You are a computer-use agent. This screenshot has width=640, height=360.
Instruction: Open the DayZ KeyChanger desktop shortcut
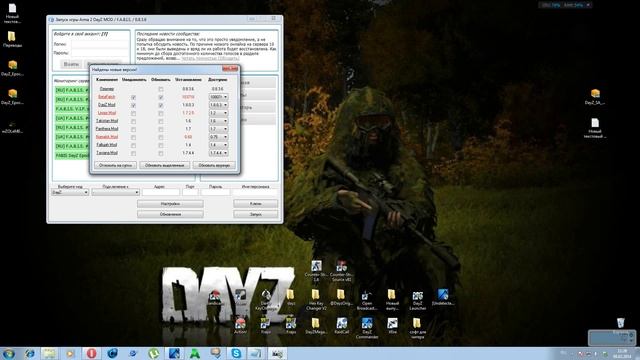click(266, 300)
